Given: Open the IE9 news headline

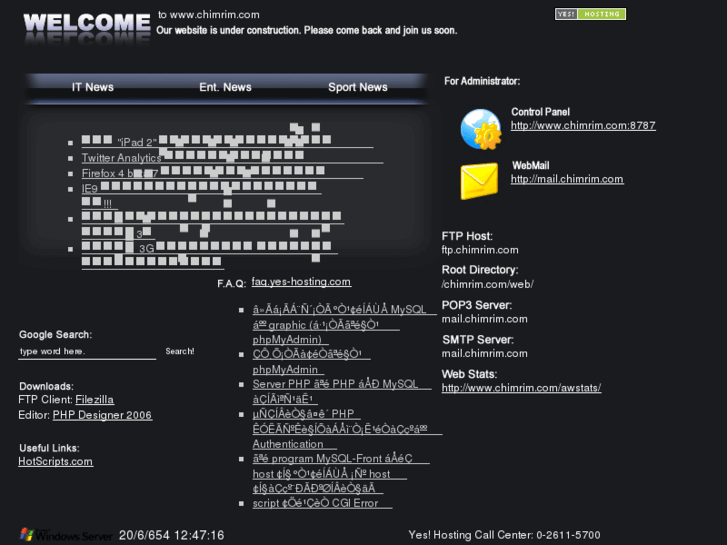Looking at the screenshot, I should [x=201, y=195].
